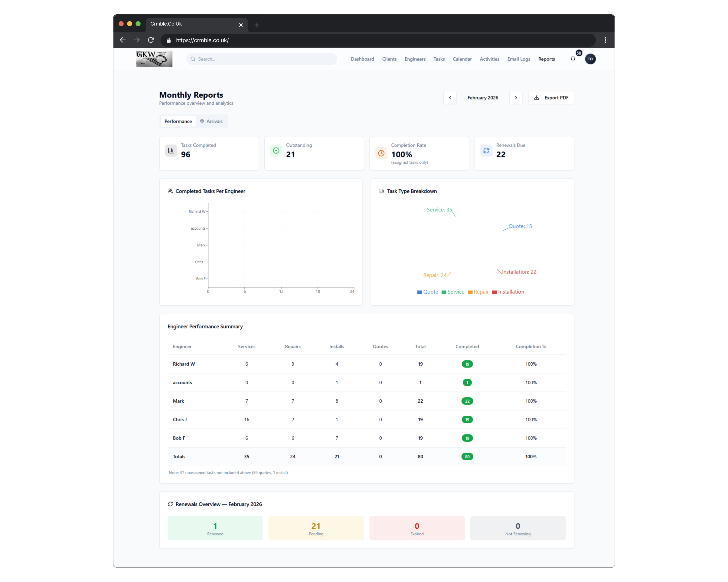Click the GKW company logo
The image size is (728, 582).
[x=154, y=59]
